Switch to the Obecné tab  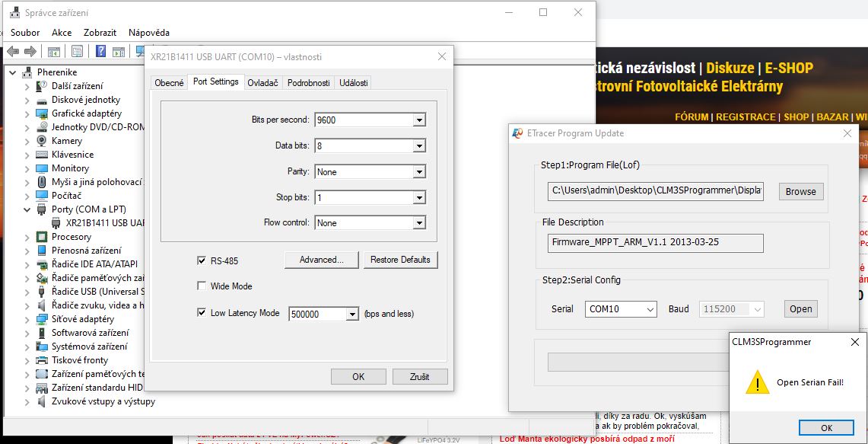(169, 82)
